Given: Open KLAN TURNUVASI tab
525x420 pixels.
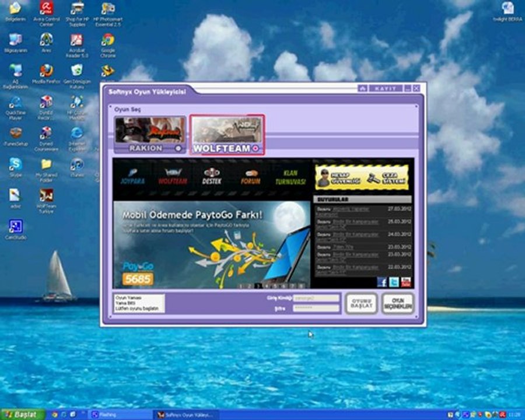Looking at the screenshot, I should [x=290, y=177].
